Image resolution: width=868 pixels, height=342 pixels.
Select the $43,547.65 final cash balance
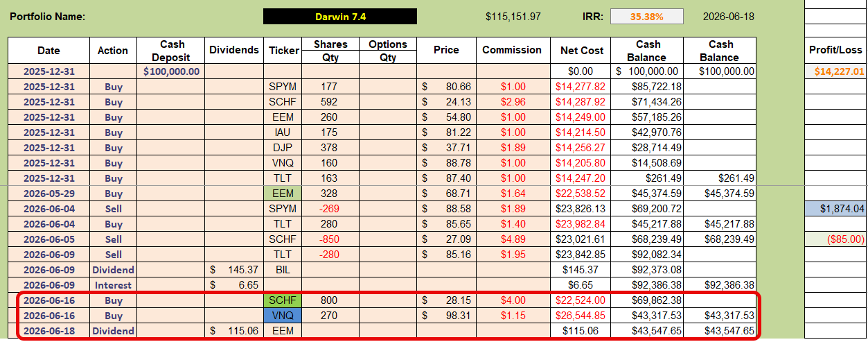pyautogui.click(x=719, y=331)
